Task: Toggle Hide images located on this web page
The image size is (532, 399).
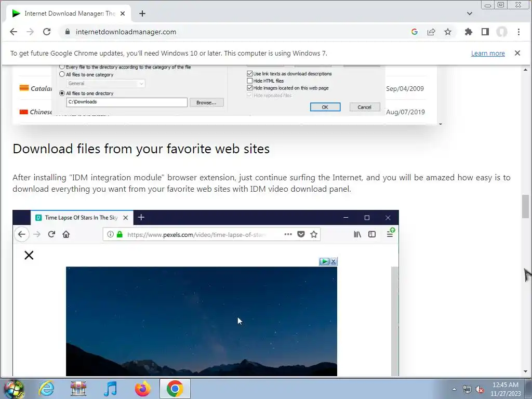Action: (x=250, y=88)
